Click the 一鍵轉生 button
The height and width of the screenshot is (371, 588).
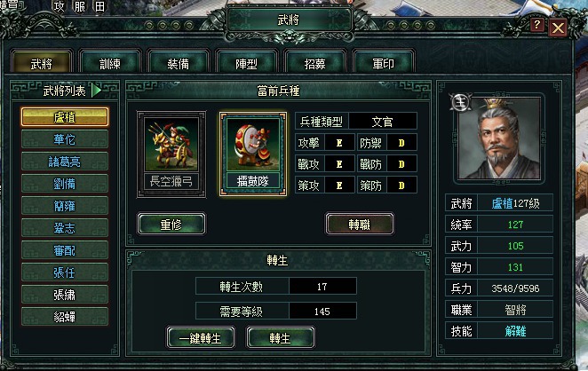201,338
